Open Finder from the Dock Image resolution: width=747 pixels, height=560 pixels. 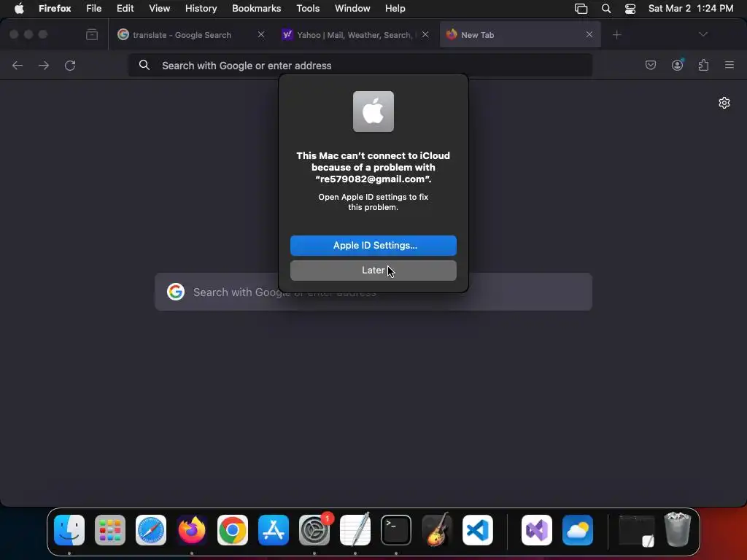click(69, 530)
